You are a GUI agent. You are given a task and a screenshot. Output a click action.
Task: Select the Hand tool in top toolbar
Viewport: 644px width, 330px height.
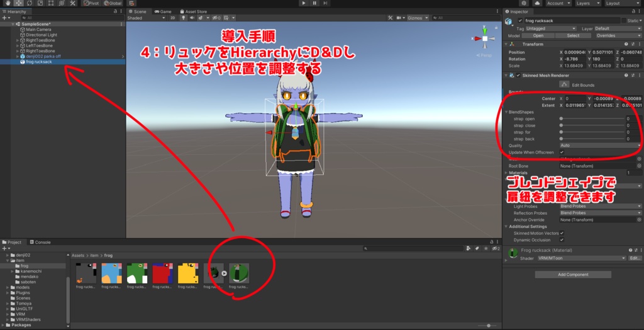[8, 3]
